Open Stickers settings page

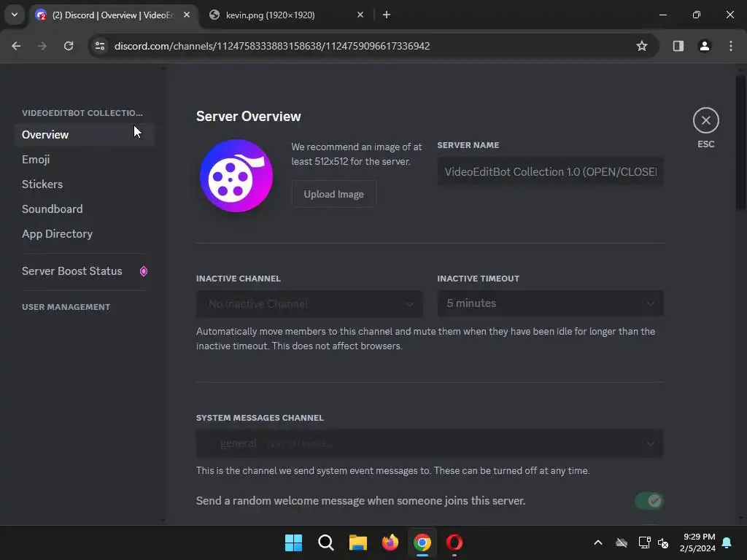pyautogui.click(x=85, y=184)
